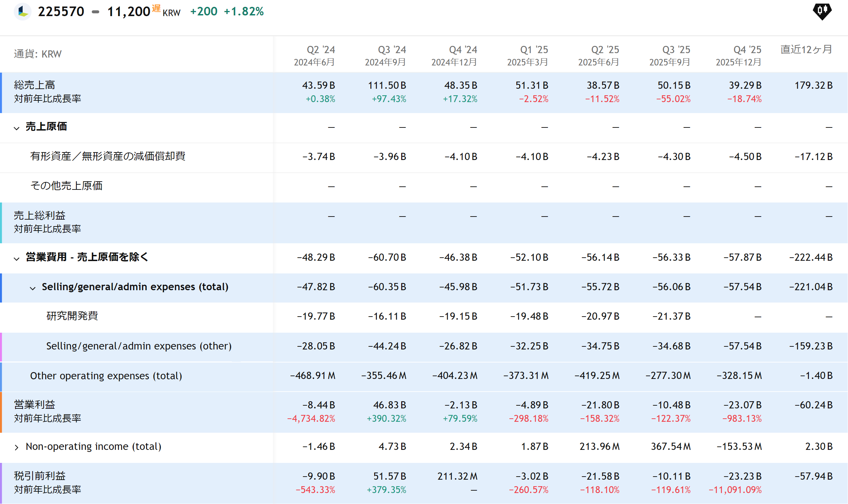Click the 111.50 B revenue value
The image size is (848, 504).
pyautogui.click(x=387, y=85)
